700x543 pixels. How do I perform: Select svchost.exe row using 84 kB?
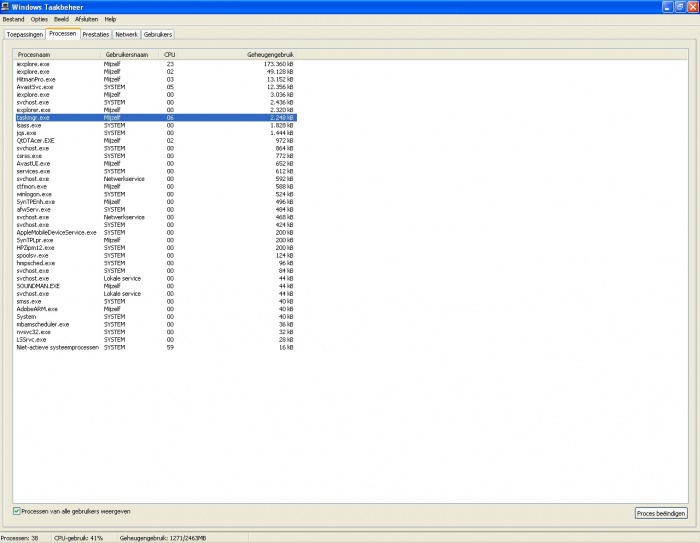click(x=155, y=271)
